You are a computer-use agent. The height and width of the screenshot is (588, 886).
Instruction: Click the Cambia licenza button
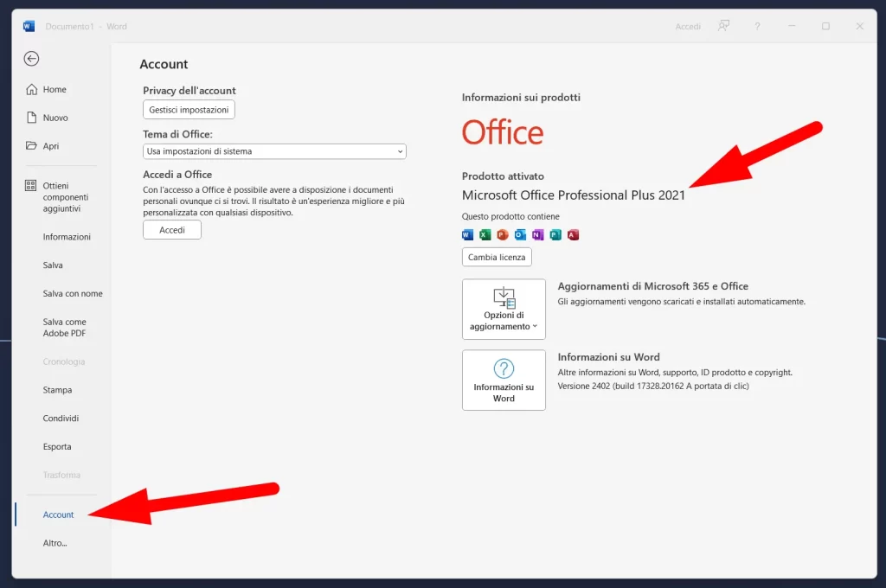click(x=497, y=257)
